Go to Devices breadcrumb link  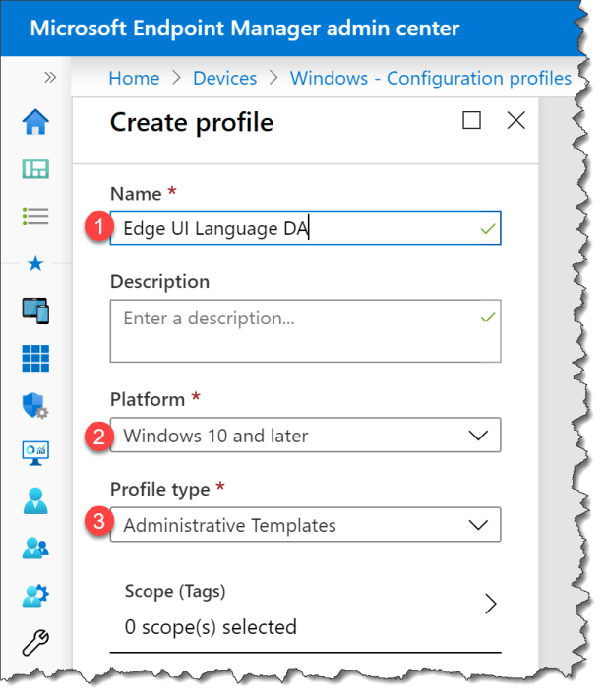coord(224,78)
